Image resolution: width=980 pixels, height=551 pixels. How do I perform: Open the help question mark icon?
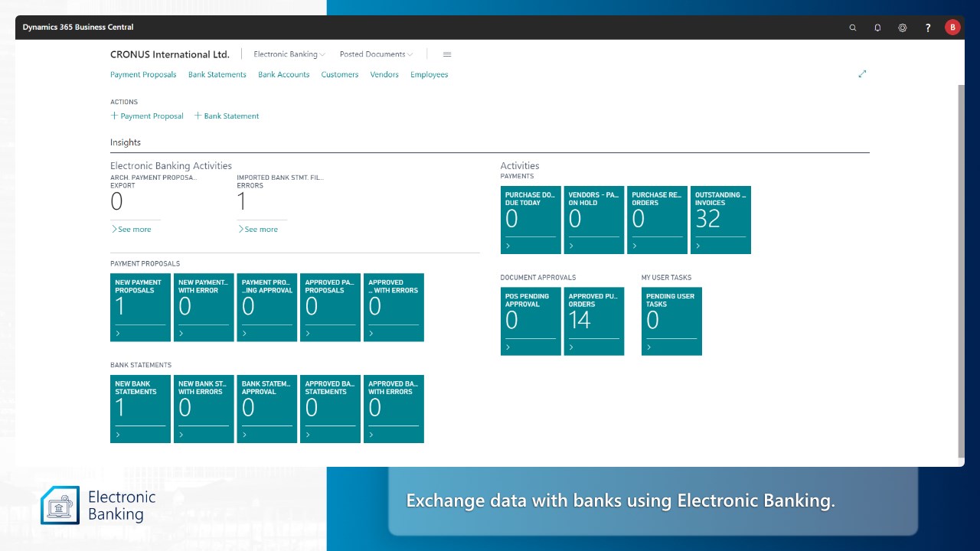coord(928,28)
